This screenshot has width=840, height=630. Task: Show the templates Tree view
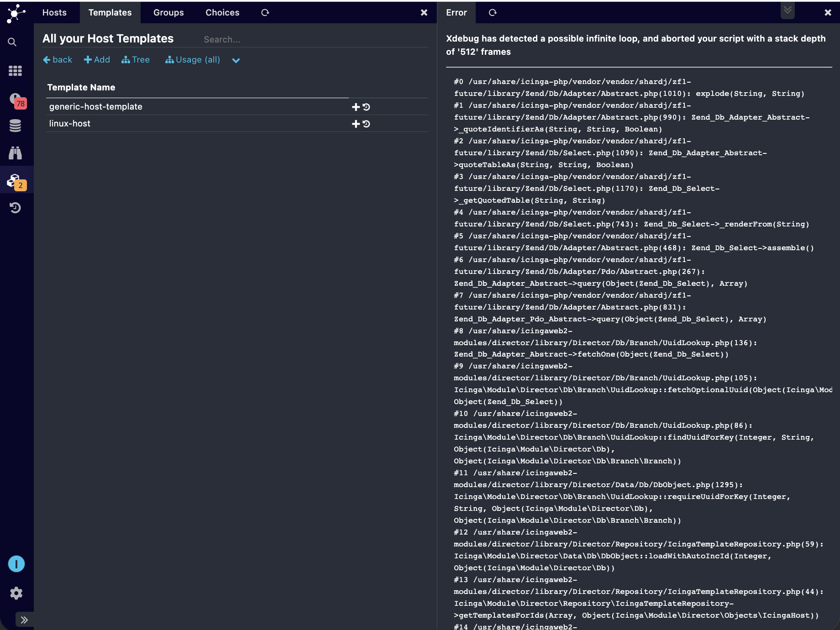pyautogui.click(x=136, y=60)
